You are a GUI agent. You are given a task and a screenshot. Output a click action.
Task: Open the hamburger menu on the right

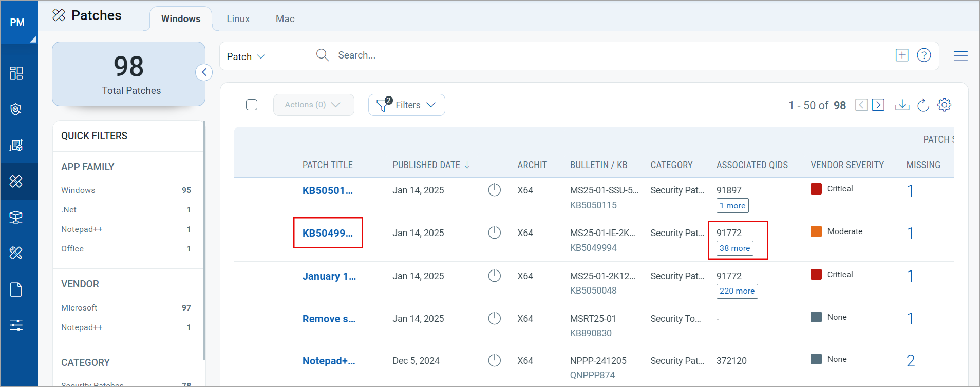(x=960, y=56)
